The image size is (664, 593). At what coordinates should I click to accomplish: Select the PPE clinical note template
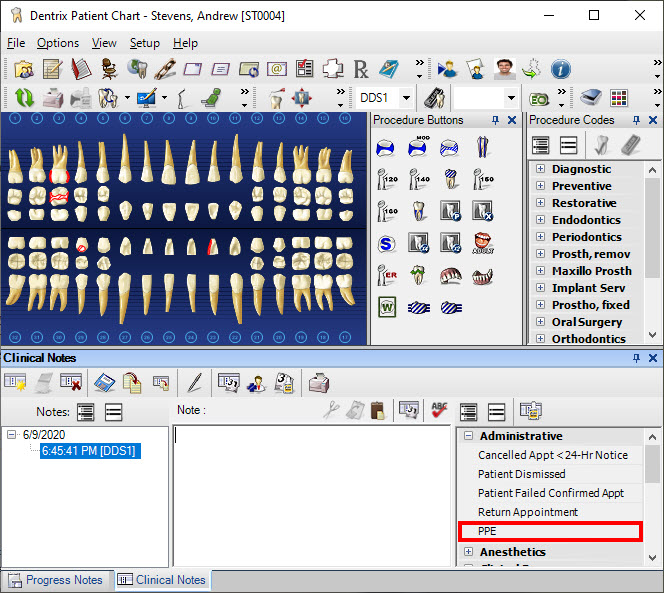tap(551, 531)
